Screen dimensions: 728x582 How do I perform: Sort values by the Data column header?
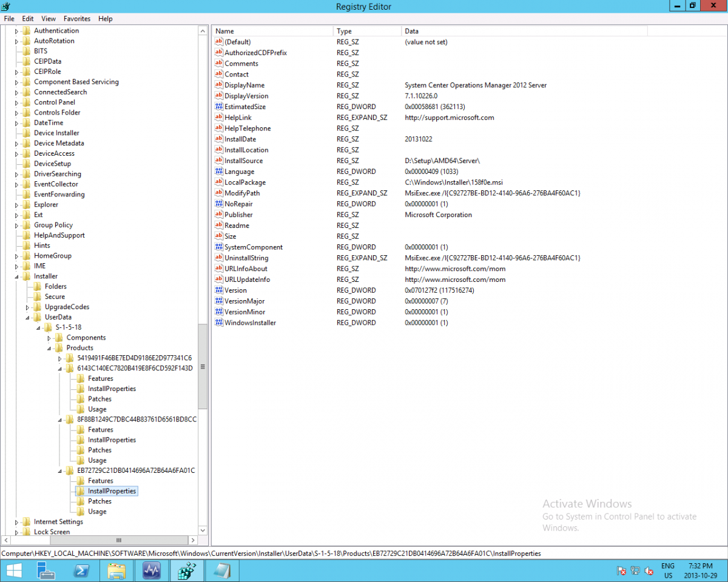(x=524, y=31)
